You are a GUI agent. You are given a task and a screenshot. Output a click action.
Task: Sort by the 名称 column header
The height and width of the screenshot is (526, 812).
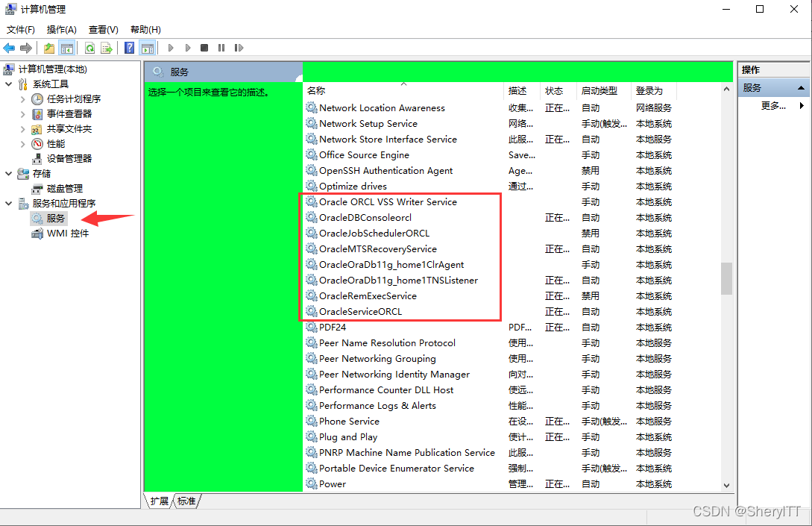coord(403,91)
